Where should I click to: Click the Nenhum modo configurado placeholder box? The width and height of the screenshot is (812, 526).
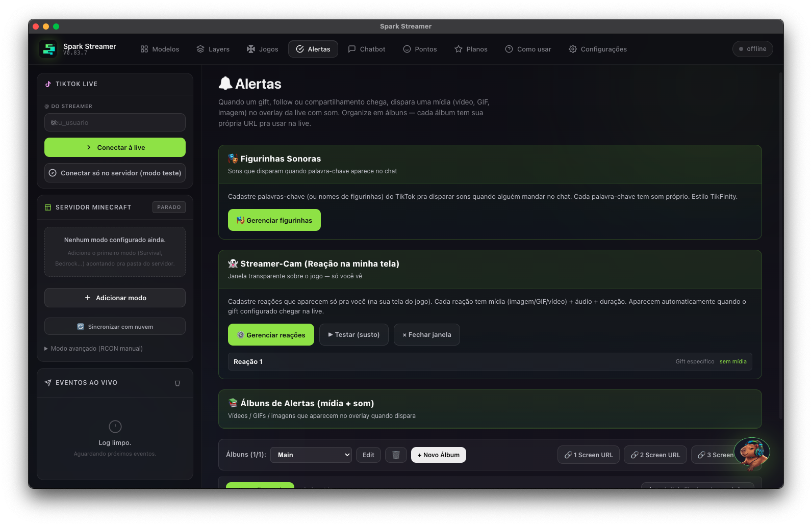115,252
